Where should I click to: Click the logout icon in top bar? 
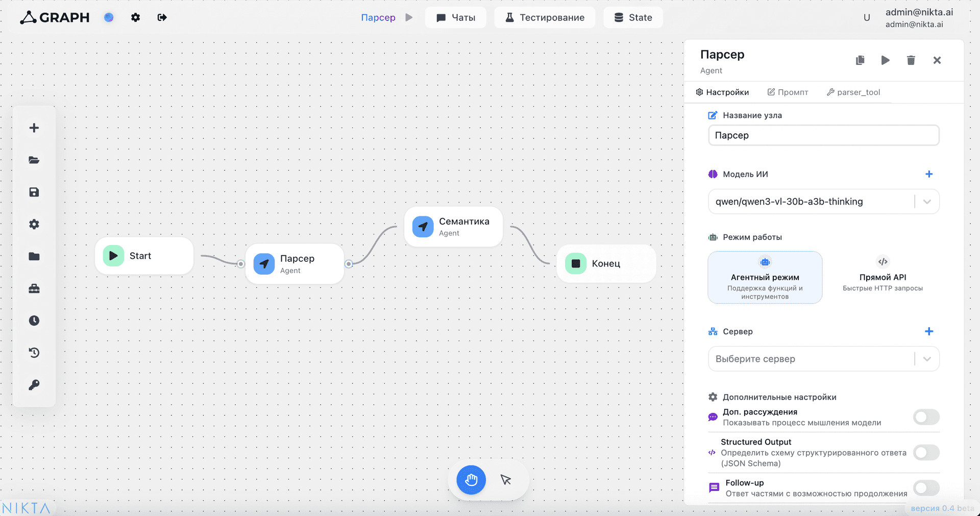click(x=162, y=17)
